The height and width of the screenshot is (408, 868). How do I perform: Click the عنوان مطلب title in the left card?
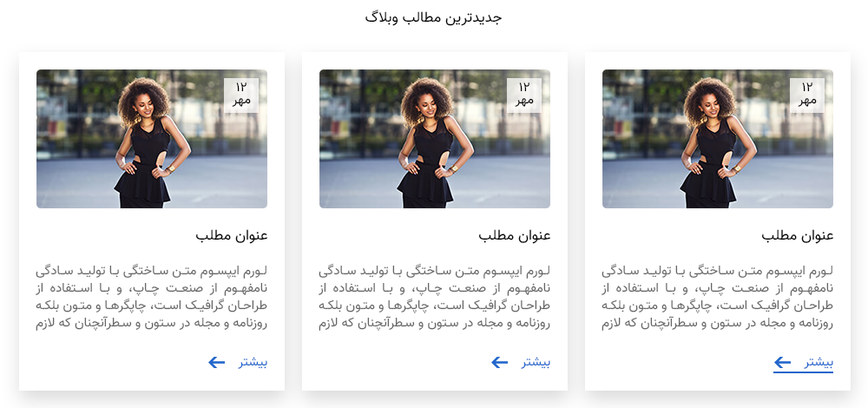click(x=232, y=236)
